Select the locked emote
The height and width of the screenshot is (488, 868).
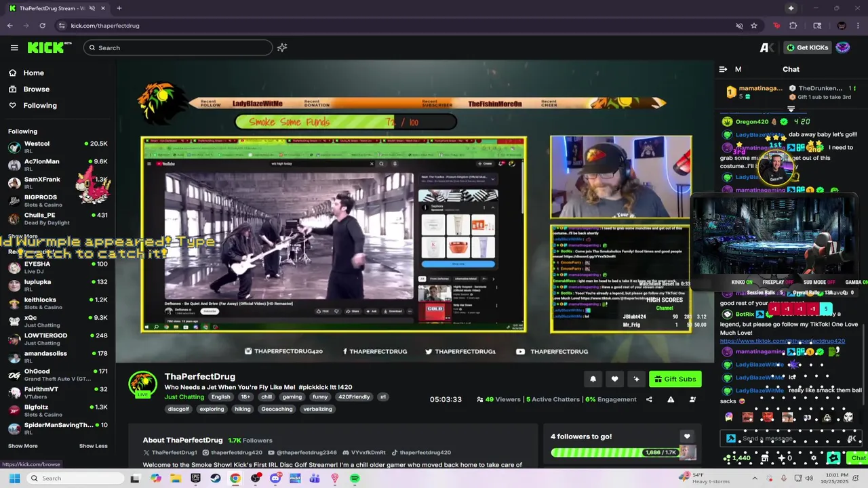(827, 418)
